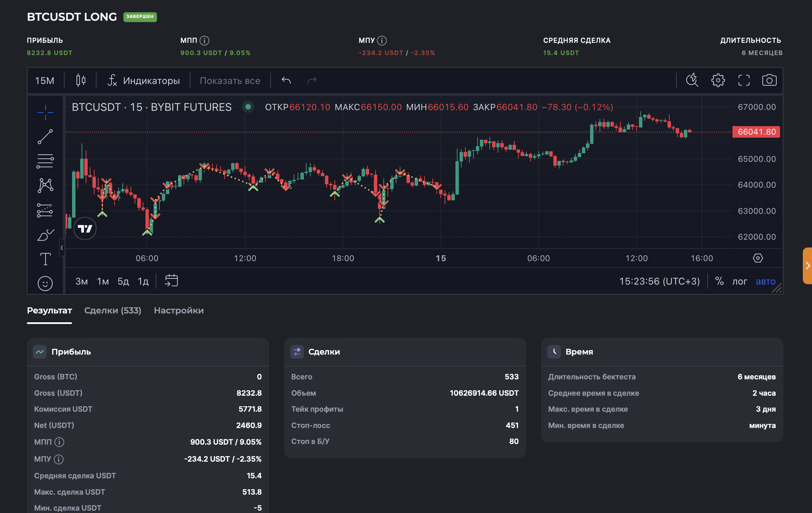Toggle BTCUSDT series visibility dot in legend

(x=248, y=107)
